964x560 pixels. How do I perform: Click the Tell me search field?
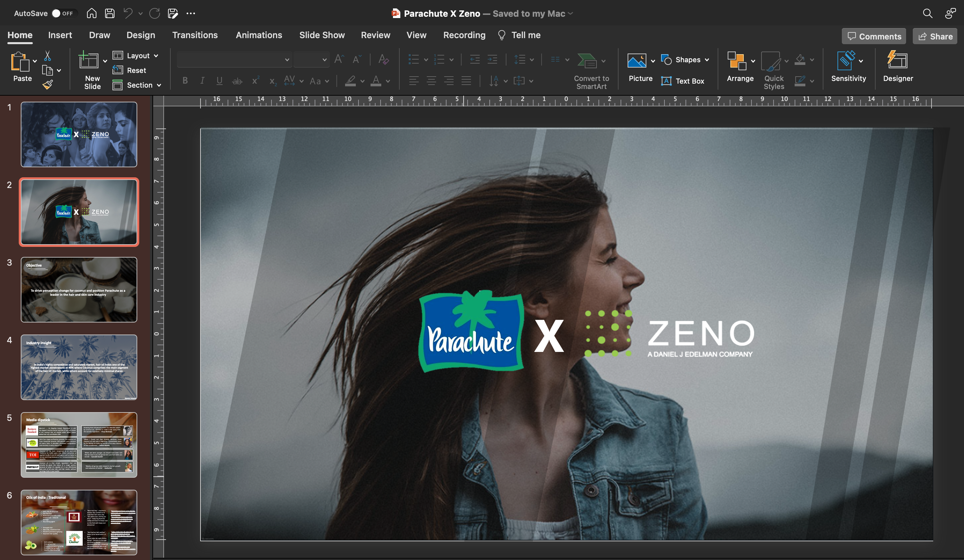tap(519, 35)
